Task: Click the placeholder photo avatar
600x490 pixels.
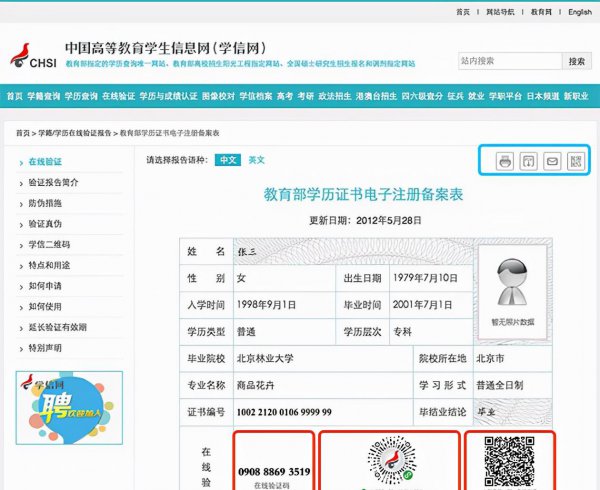Action: [x=512, y=282]
